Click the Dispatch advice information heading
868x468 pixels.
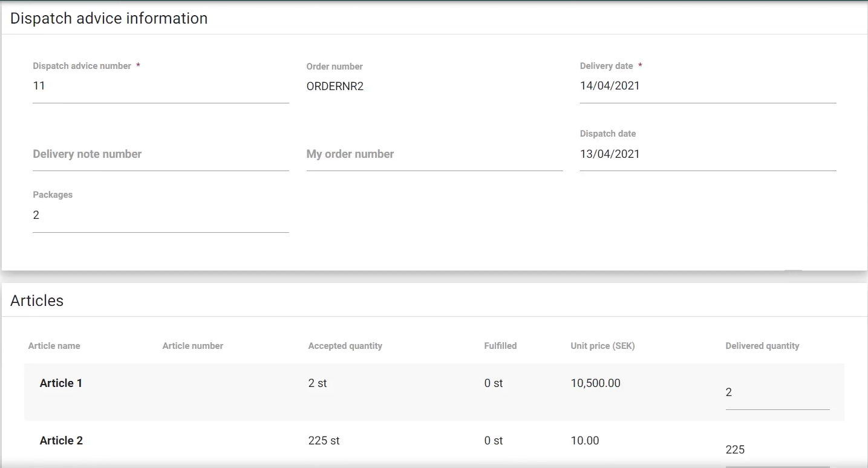pos(109,19)
